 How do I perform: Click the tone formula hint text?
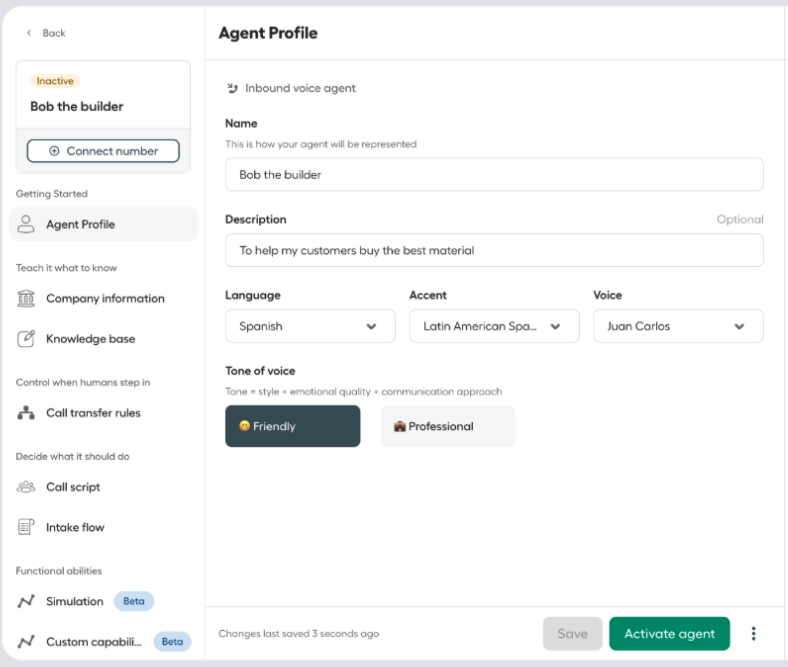pos(363,392)
